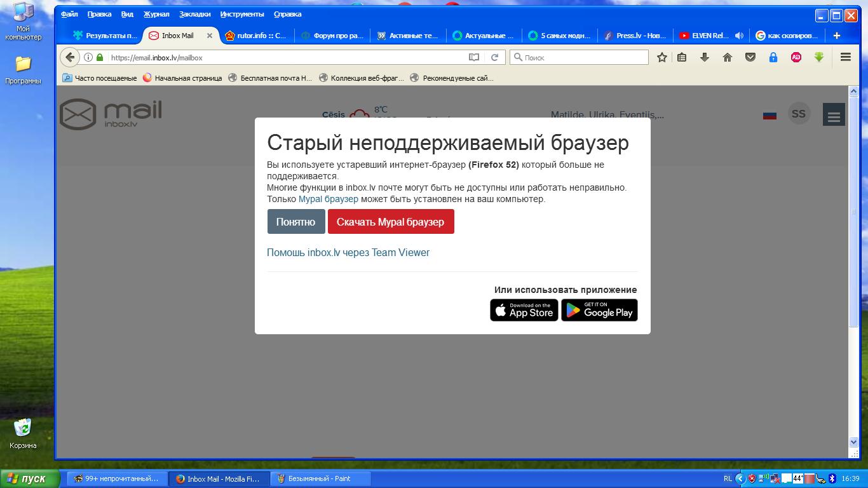Open Коллекция веб-фраг... bookmark
The image size is (868, 488).
tap(361, 78)
